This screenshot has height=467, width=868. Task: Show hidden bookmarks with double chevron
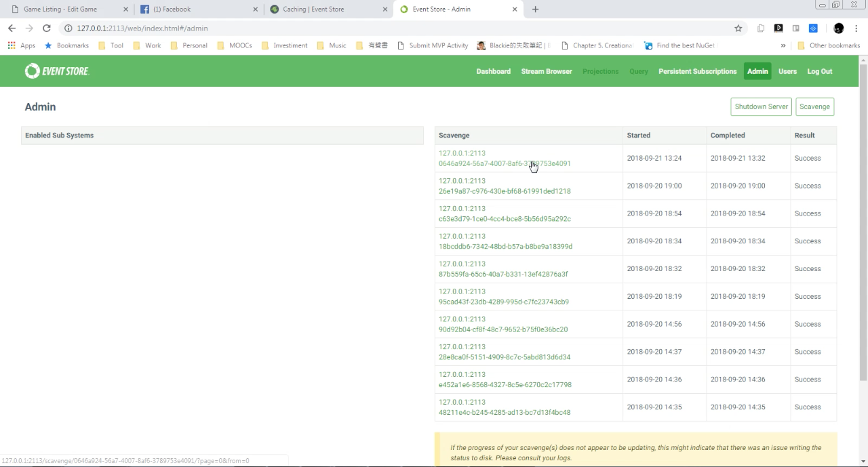(x=783, y=45)
